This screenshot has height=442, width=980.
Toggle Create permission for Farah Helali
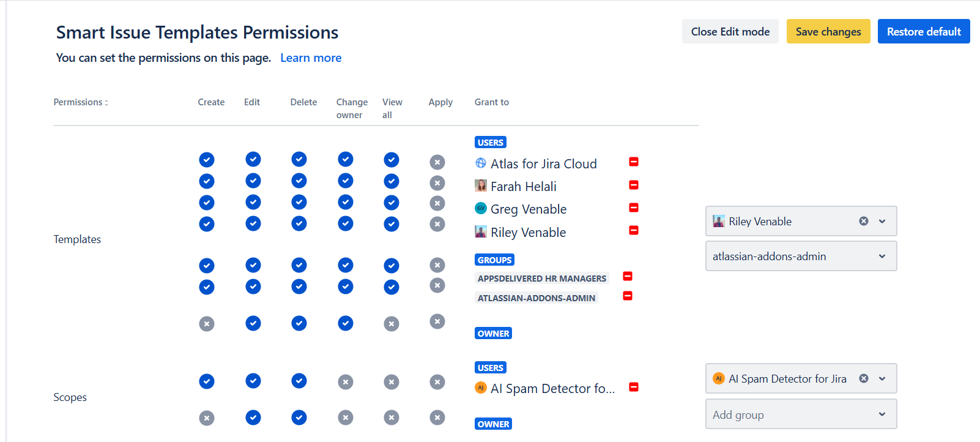[207, 181]
